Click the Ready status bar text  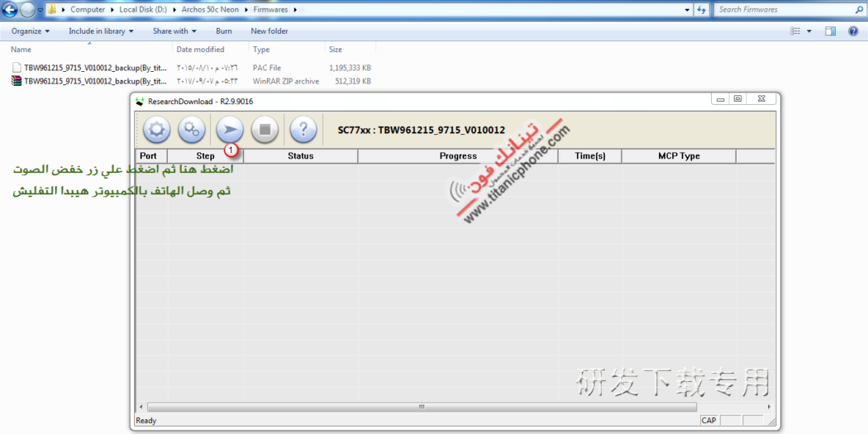click(146, 421)
